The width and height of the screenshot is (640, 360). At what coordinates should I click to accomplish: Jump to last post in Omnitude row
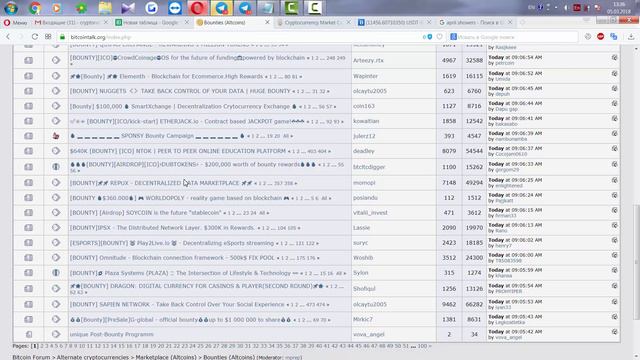tap(614, 256)
